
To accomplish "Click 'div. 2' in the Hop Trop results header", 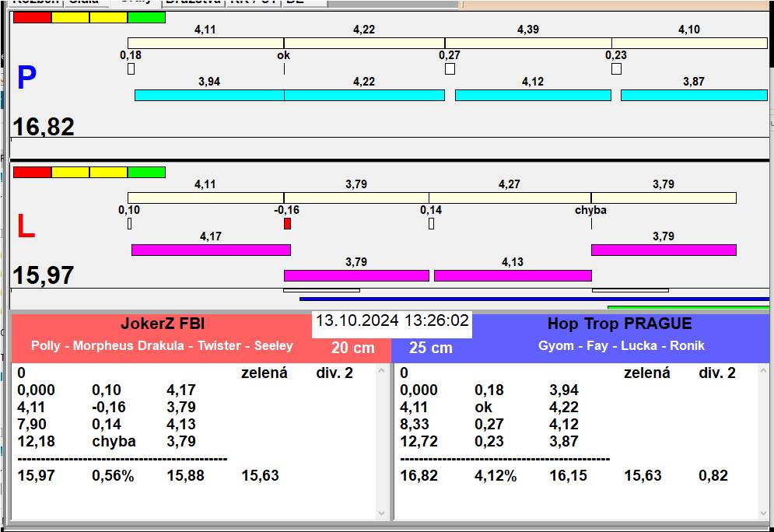I will point(716,373).
